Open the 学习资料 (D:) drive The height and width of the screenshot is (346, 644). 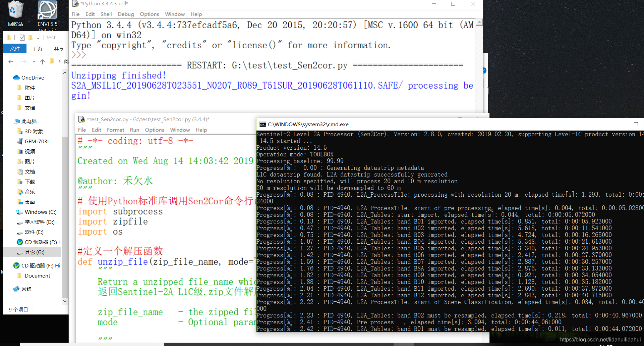pyautogui.click(x=36, y=222)
